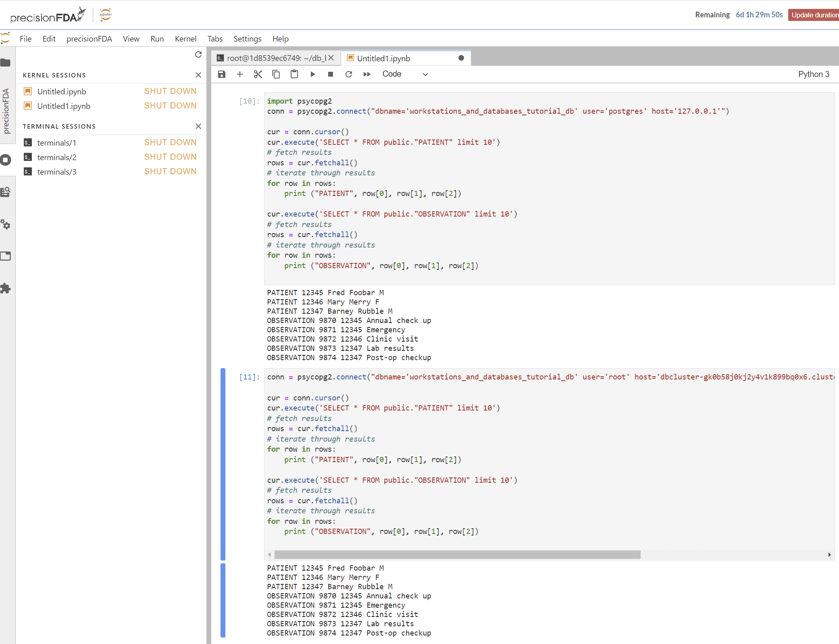Click the Python 3 kernel selector
This screenshot has height=644, width=839.
tap(813, 74)
